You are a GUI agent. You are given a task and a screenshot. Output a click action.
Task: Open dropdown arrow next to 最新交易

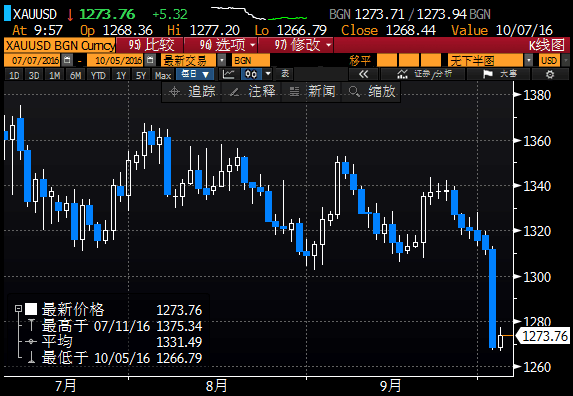point(222,60)
